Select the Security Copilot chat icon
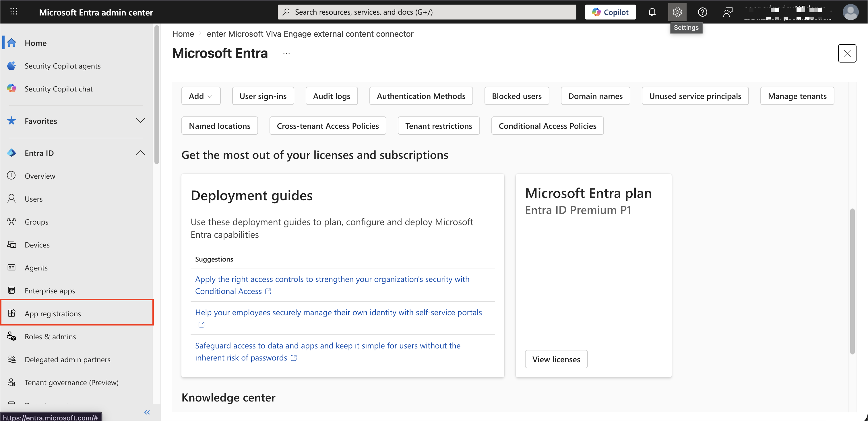Viewport: 868px width, 421px height. pos(11,89)
